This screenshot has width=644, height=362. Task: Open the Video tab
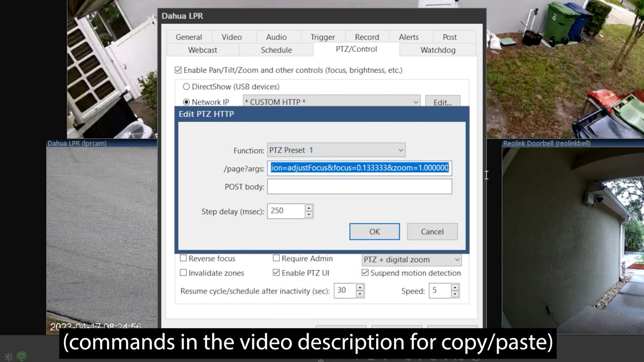(x=231, y=37)
